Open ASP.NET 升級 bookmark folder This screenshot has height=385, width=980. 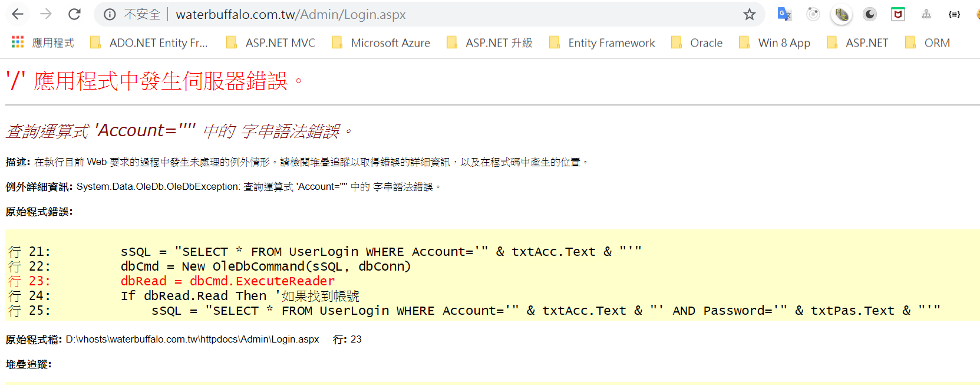click(489, 42)
